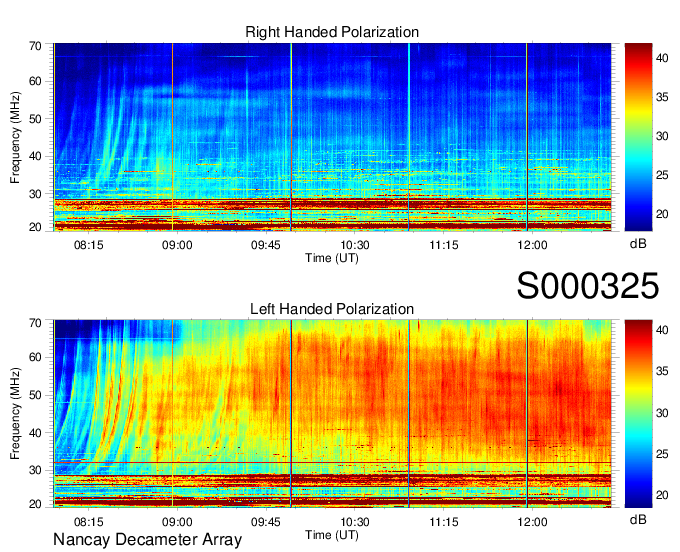Click the 40 value on the lower color bar
Image resolution: width=680 pixels, height=552 pixels.
(662, 330)
